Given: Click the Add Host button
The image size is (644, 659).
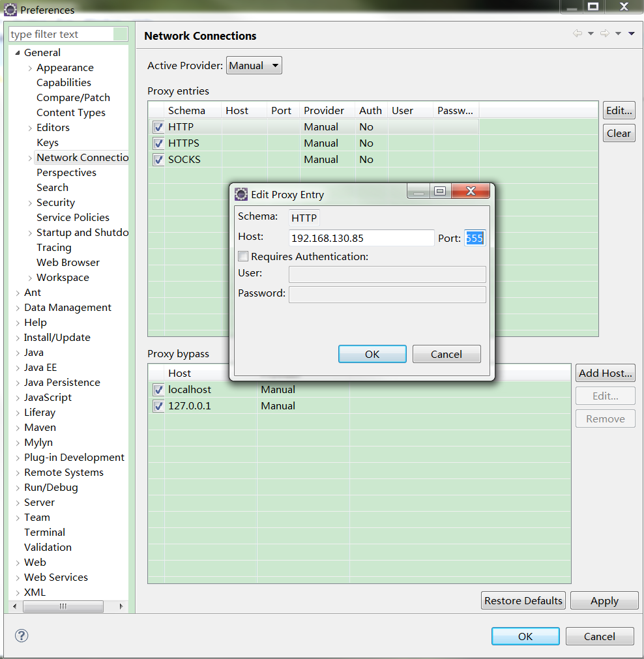Looking at the screenshot, I should [x=605, y=373].
